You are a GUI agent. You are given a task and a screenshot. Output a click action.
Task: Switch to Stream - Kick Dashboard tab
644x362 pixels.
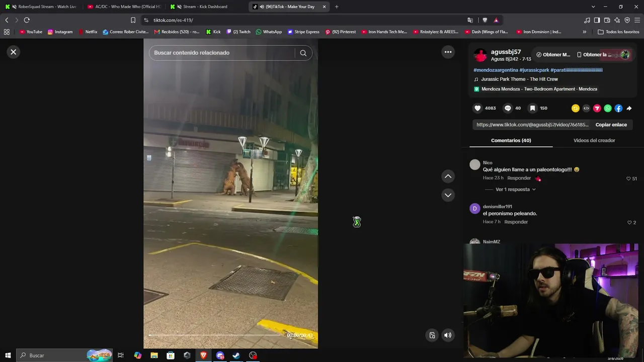206,7
